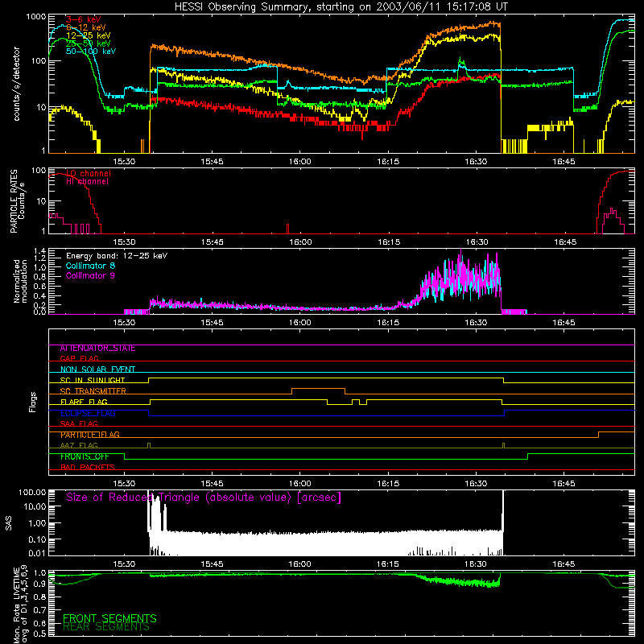The image size is (644, 644).
Task: Select the ECLIPSE_FLAG label
Action: tap(88, 413)
